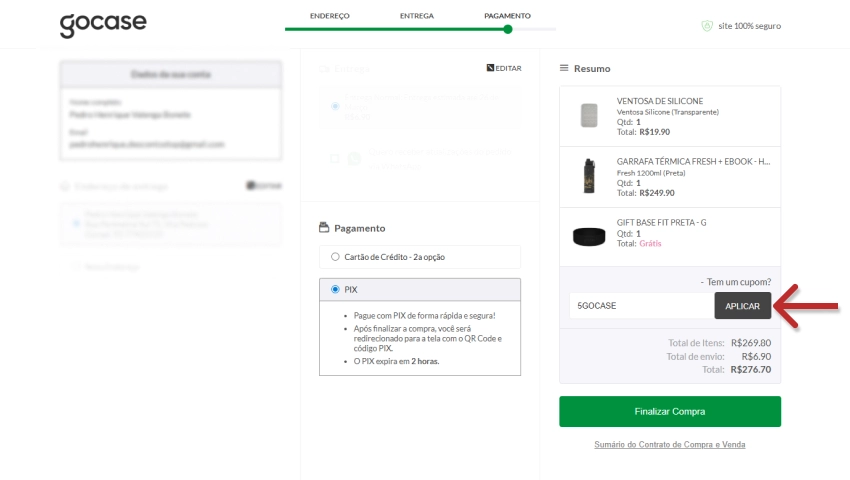Select the blurred delivery option radio
The image size is (850, 480).
tap(335, 106)
